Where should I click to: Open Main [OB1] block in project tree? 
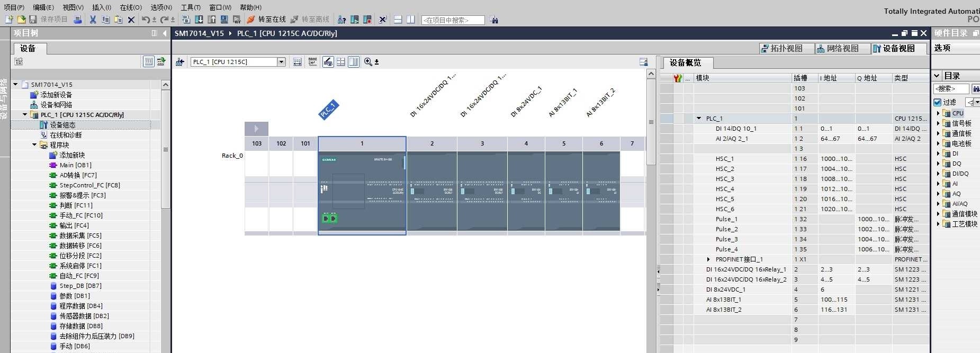pos(75,165)
